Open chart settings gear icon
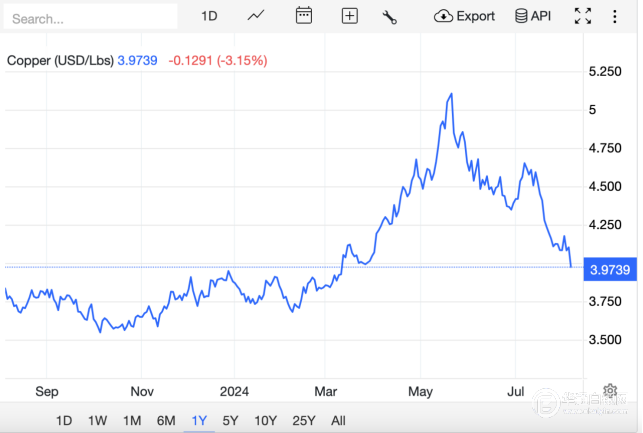643x433 pixels. [x=609, y=390]
